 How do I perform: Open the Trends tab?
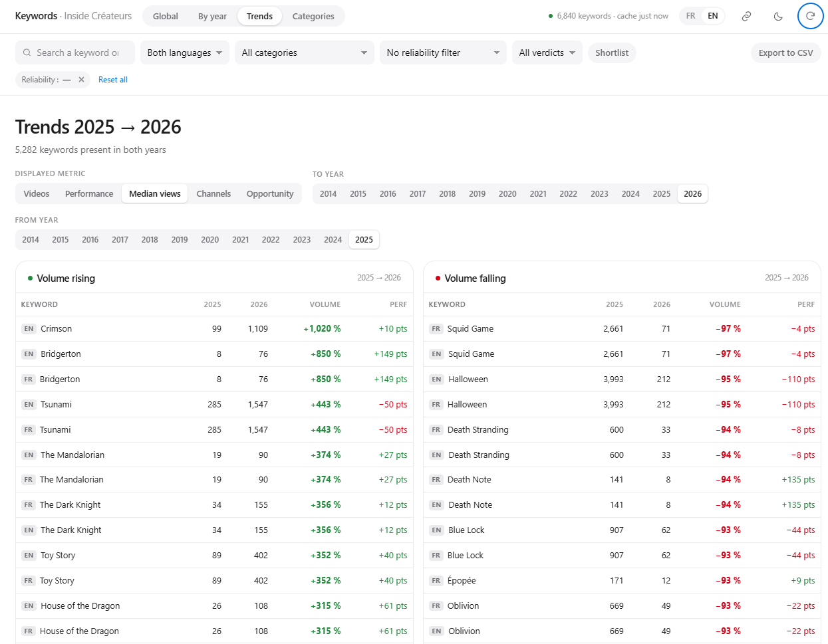point(259,16)
